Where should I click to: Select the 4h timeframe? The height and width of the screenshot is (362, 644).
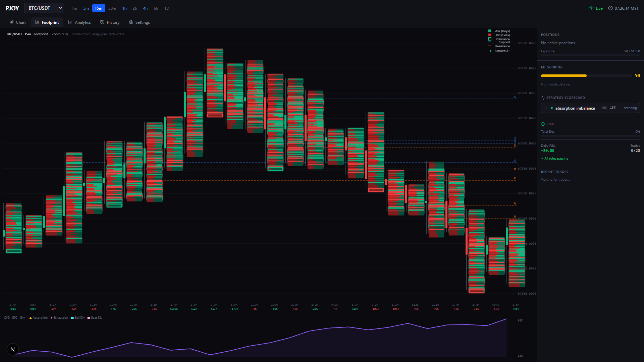coord(145,8)
